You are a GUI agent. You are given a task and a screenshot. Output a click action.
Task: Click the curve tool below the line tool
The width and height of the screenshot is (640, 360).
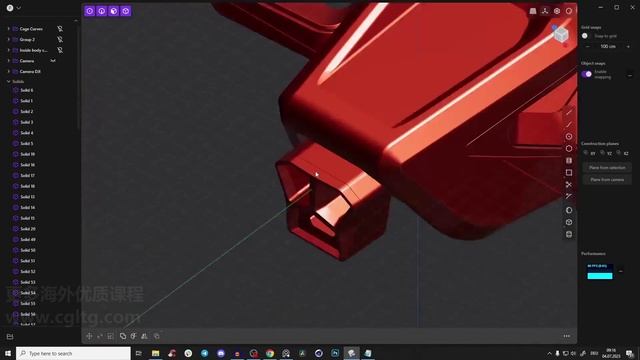(x=569, y=124)
